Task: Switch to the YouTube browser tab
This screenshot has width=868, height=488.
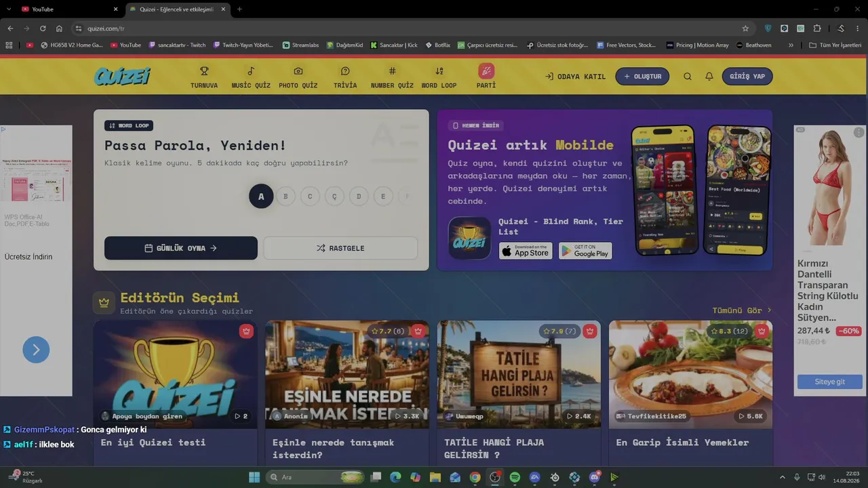Action: pos(68,9)
